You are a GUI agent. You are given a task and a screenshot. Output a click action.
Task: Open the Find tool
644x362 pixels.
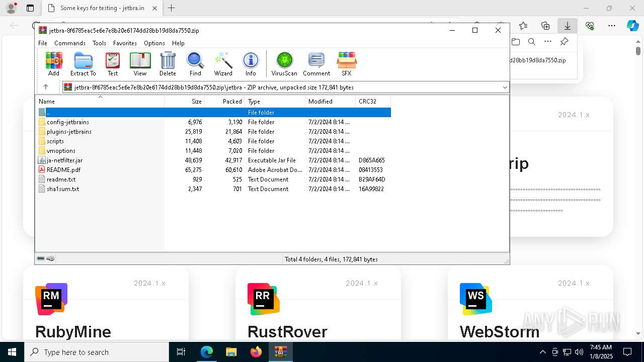coord(195,64)
